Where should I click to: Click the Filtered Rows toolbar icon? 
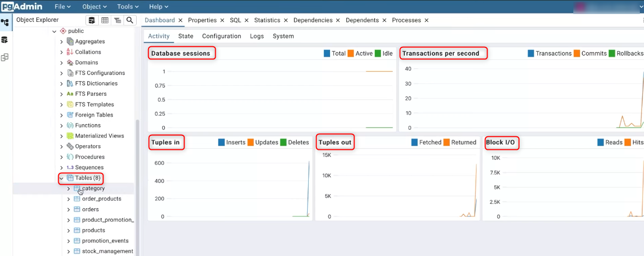click(x=117, y=20)
